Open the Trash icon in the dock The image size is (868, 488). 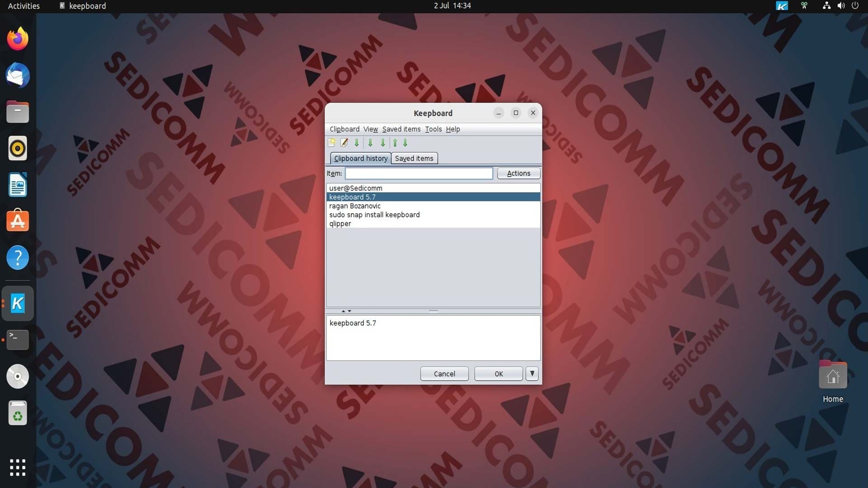[x=18, y=413]
